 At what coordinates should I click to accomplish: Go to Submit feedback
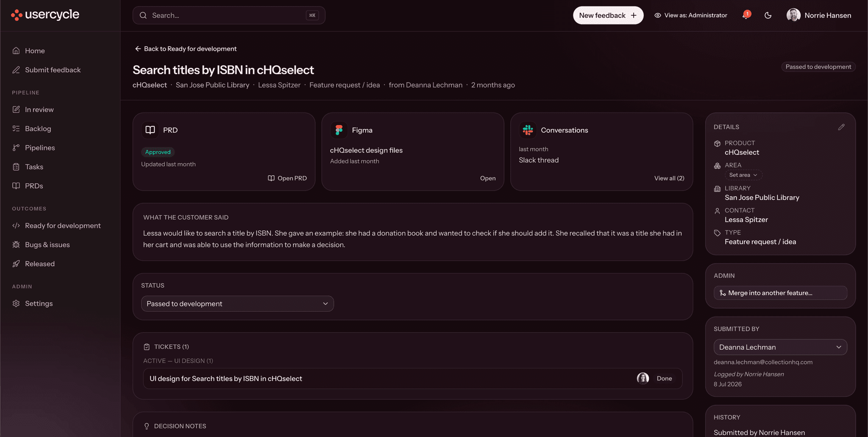click(60, 70)
